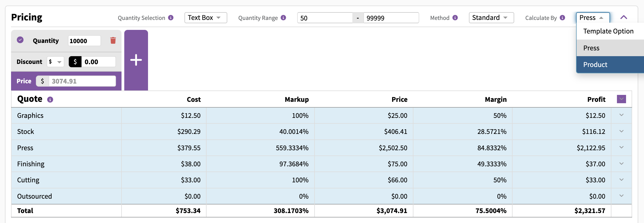This screenshot has width=644, height=223.
Task: Click the Quantity Range info icon
Action: pos(283,18)
